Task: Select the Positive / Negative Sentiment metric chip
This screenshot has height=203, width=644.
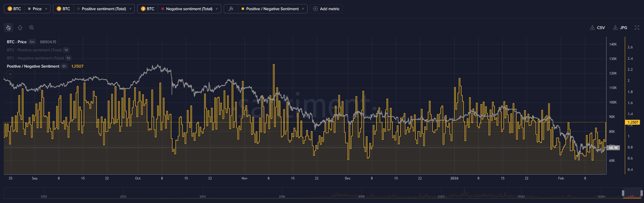Action: click(272, 9)
